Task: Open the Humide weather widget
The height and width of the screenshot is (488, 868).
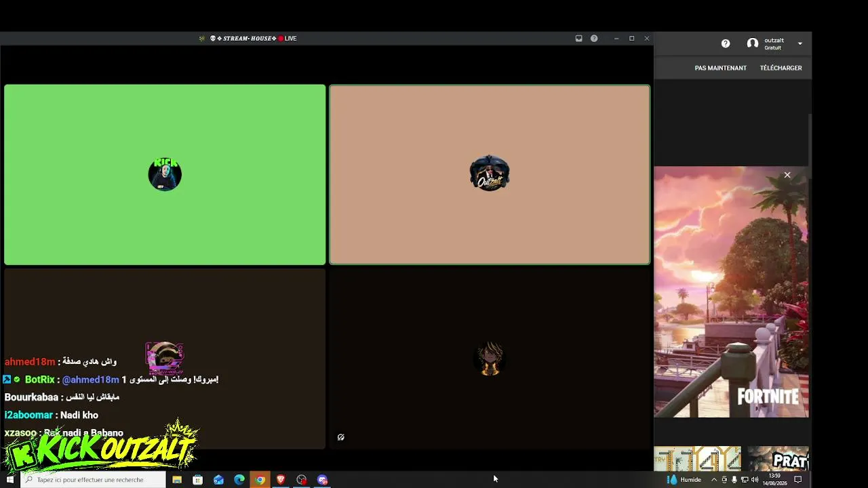Action: coord(684,480)
